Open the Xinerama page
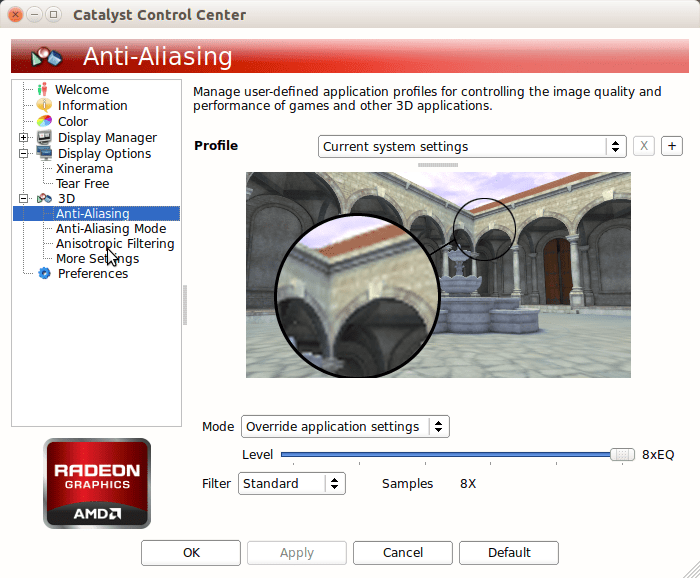The width and height of the screenshot is (700, 578). tap(84, 169)
